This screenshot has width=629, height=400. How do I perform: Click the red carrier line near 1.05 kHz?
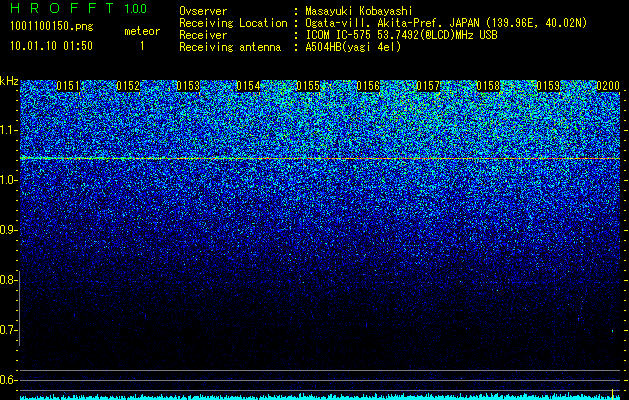(320, 158)
